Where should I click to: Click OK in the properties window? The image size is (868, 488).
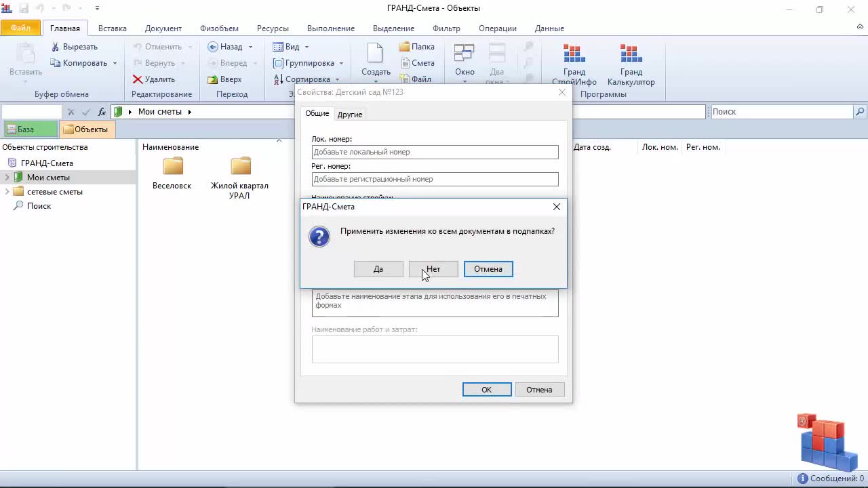[487, 390]
